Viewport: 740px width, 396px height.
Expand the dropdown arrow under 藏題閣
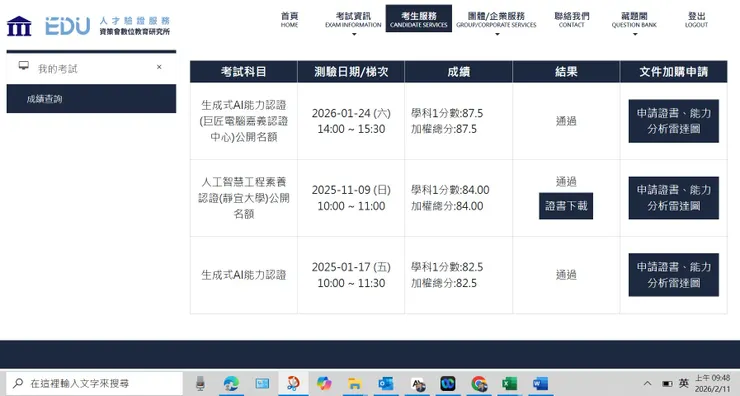[635, 34]
